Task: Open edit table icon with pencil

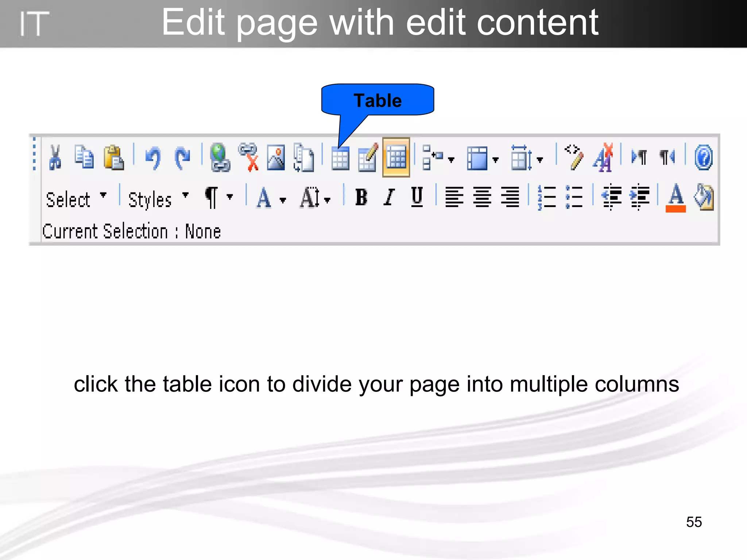Action: coord(368,157)
